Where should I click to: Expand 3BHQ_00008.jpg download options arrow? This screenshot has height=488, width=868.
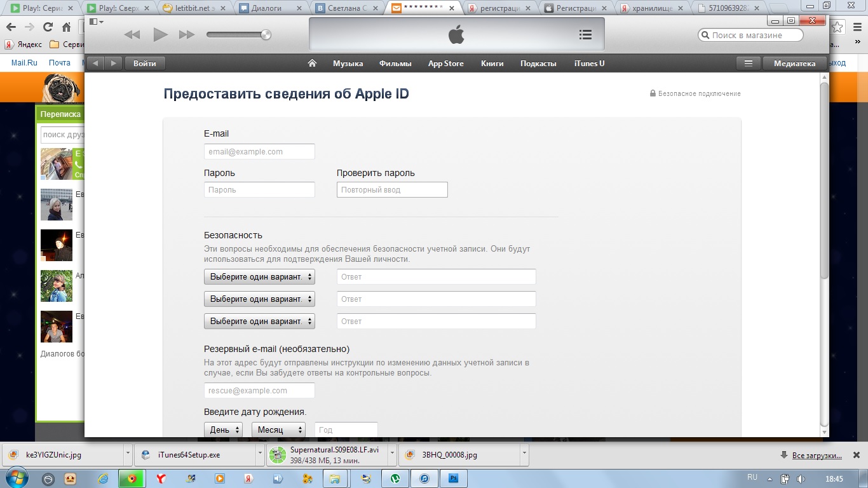click(x=525, y=455)
